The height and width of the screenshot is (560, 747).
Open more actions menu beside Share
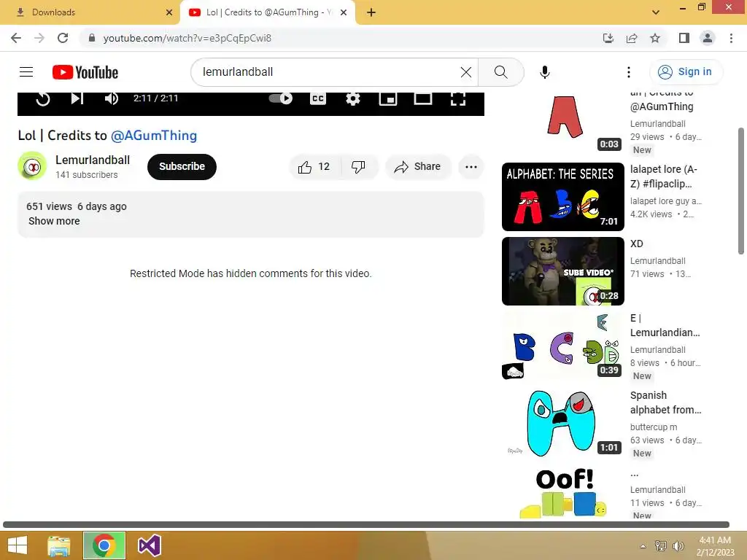[x=471, y=167]
